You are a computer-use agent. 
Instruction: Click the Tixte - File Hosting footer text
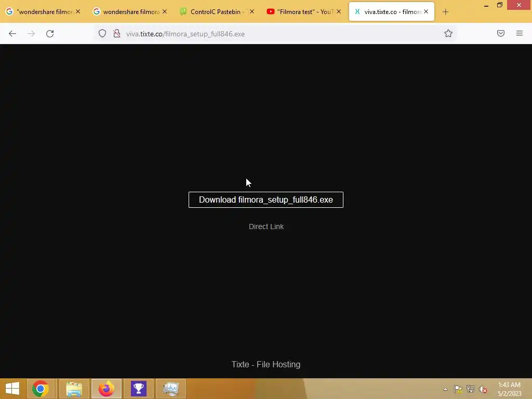[265, 364]
